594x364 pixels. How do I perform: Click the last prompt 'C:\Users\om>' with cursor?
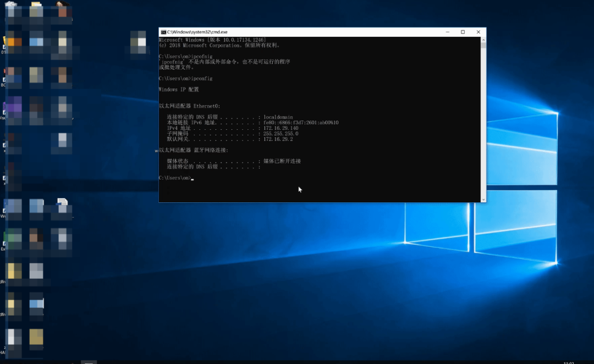click(x=176, y=178)
